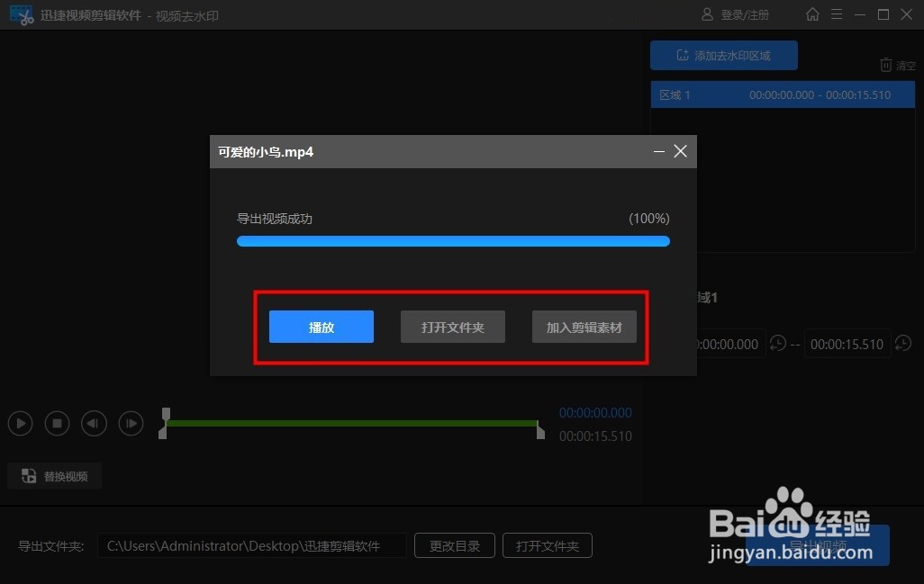Screen dimensions: 924x584
Task: Set start time with the clock icon
Action: pos(778,343)
